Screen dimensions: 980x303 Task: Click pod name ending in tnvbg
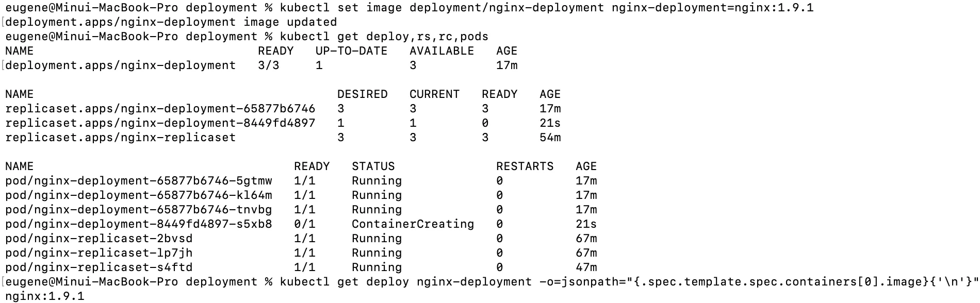(138, 210)
